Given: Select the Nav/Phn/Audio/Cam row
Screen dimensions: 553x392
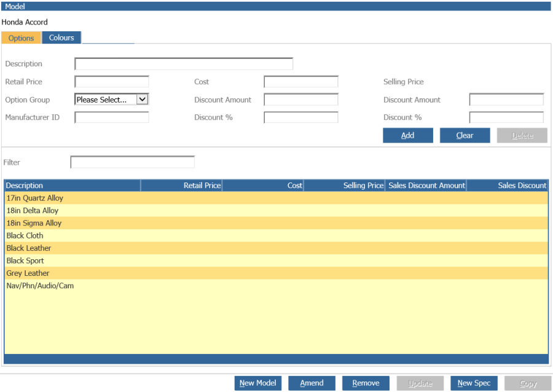Looking at the screenshot, I should 276,286.
